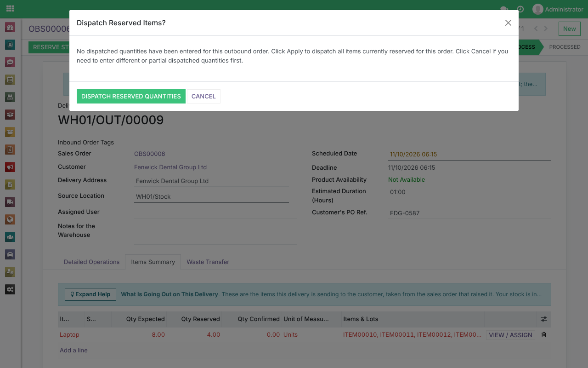Image resolution: width=588 pixels, height=368 pixels.
Task: Switch to the Detailed Operations tab
Action: tap(91, 262)
